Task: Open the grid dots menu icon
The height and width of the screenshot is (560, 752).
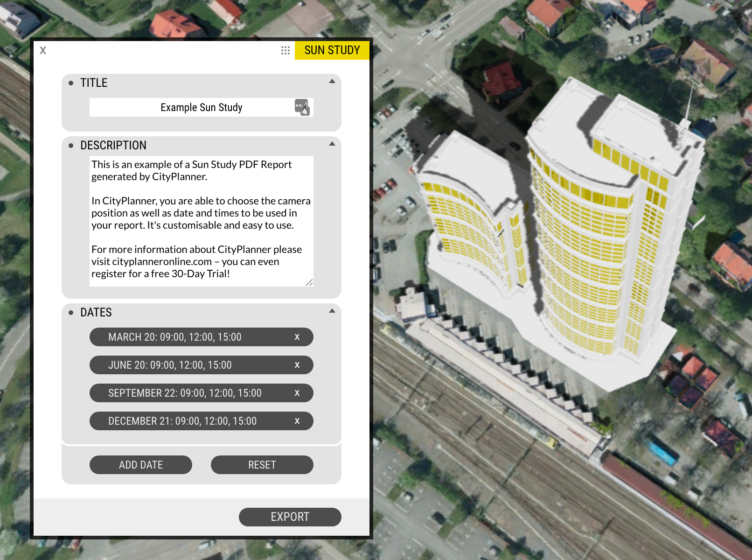Action: pos(285,50)
